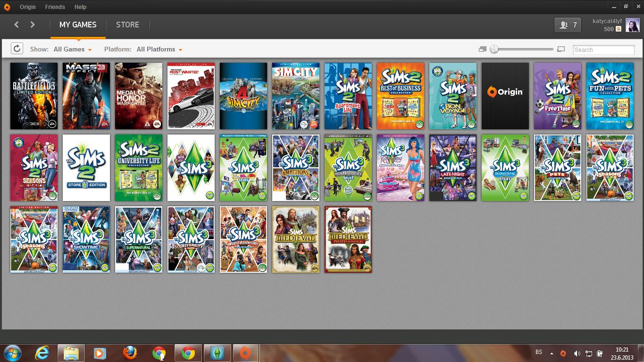644x362 pixels.
Task: Select the large thumbnails size icon
Action: 561,49
